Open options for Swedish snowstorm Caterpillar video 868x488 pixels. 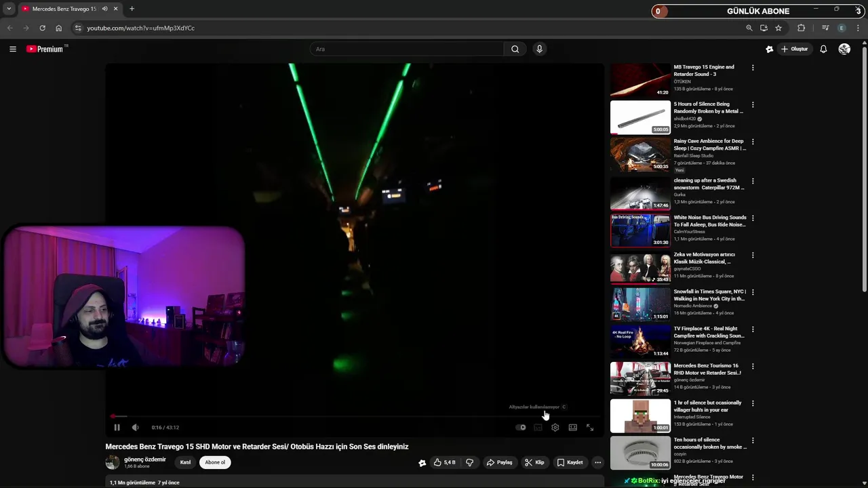(752, 182)
